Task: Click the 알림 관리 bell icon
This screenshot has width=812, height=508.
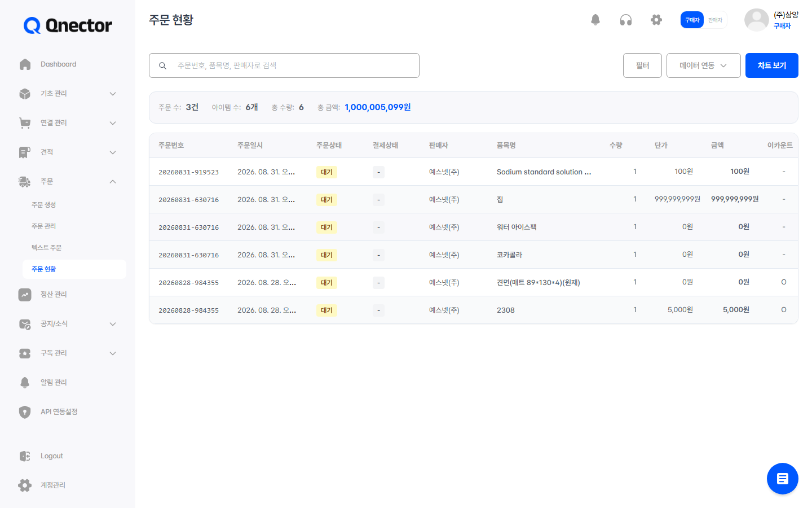Action: (x=25, y=383)
